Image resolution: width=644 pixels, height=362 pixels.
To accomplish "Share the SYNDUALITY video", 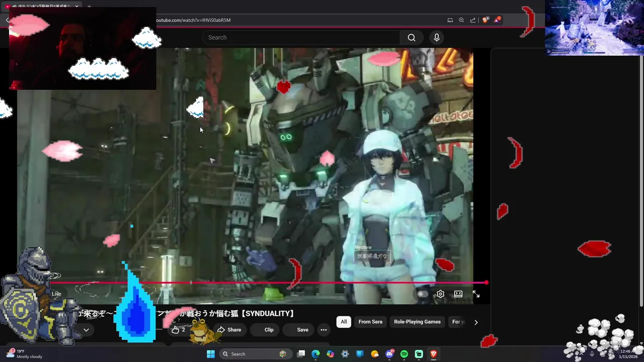I will click(229, 330).
